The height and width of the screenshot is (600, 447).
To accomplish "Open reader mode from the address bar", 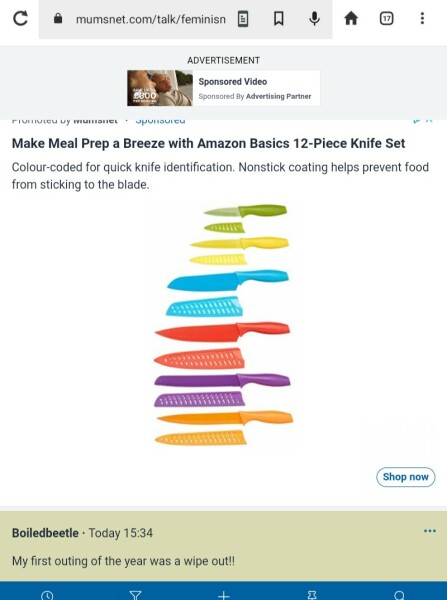I will (243, 18).
